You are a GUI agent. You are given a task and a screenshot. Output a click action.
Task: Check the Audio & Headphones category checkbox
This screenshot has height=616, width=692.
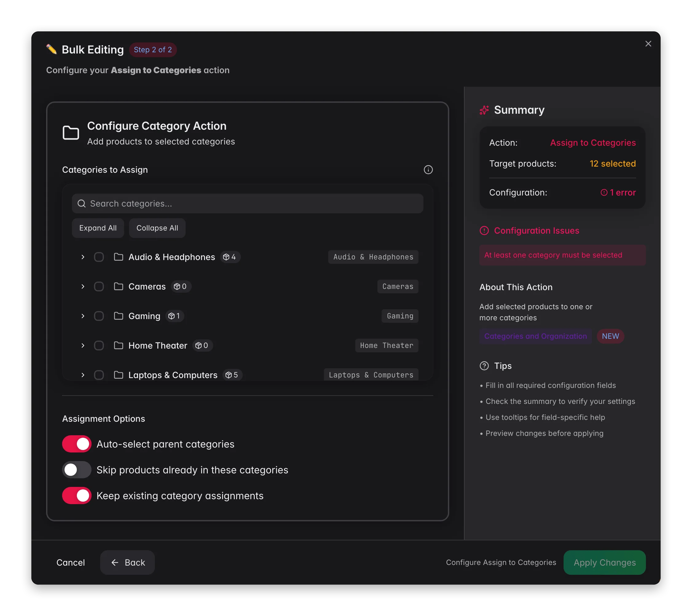click(99, 257)
